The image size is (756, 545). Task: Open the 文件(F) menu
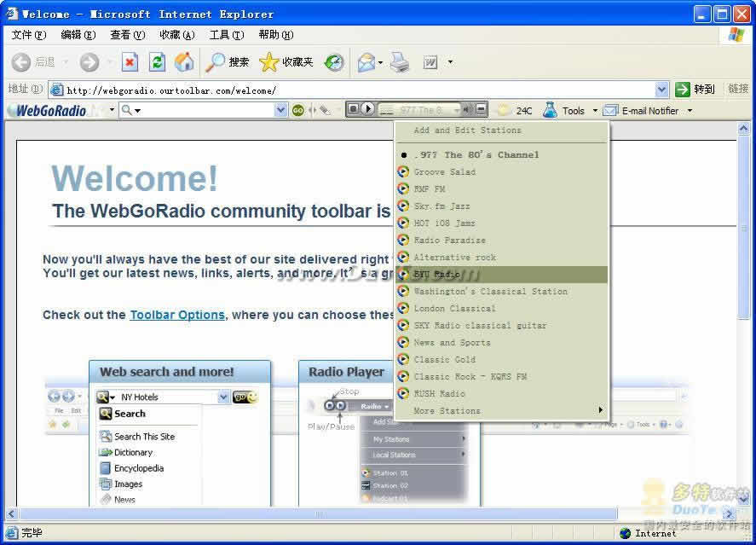click(29, 35)
